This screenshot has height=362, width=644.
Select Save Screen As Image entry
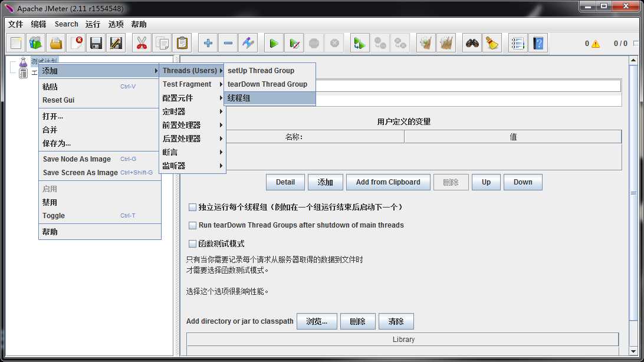[100, 172]
